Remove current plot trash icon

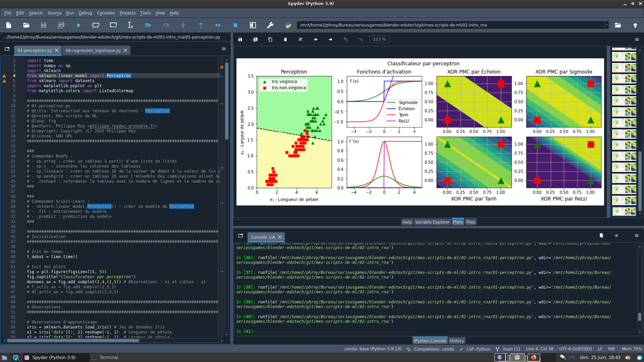click(285, 39)
